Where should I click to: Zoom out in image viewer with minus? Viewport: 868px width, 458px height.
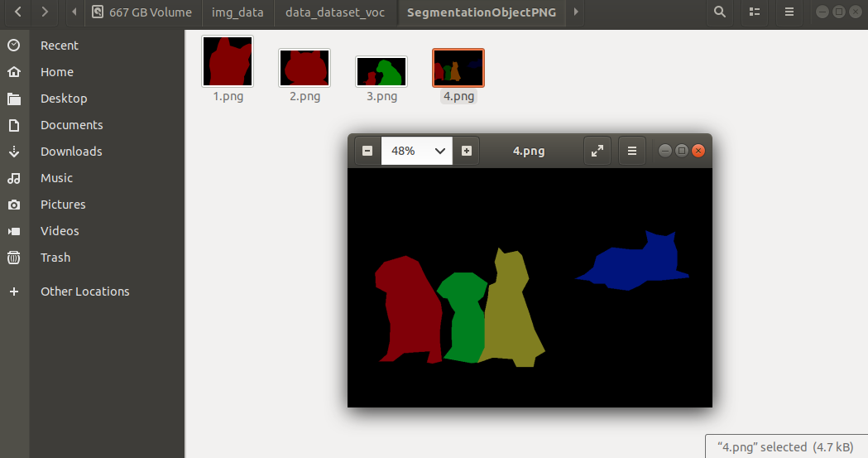(367, 151)
